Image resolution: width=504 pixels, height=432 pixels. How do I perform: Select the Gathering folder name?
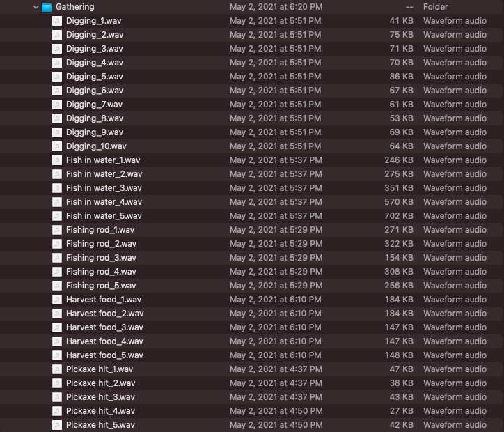pyautogui.click(x=75, y=7)
